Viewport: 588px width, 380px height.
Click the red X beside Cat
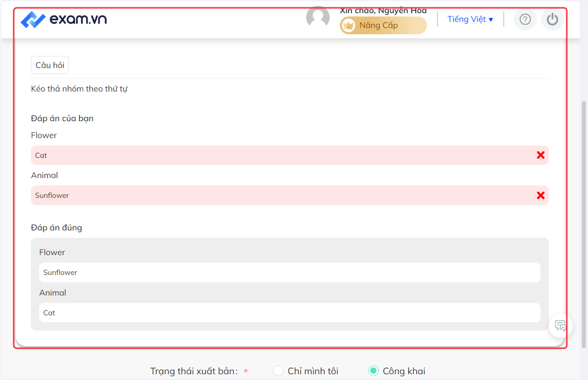tap(540, 155)
